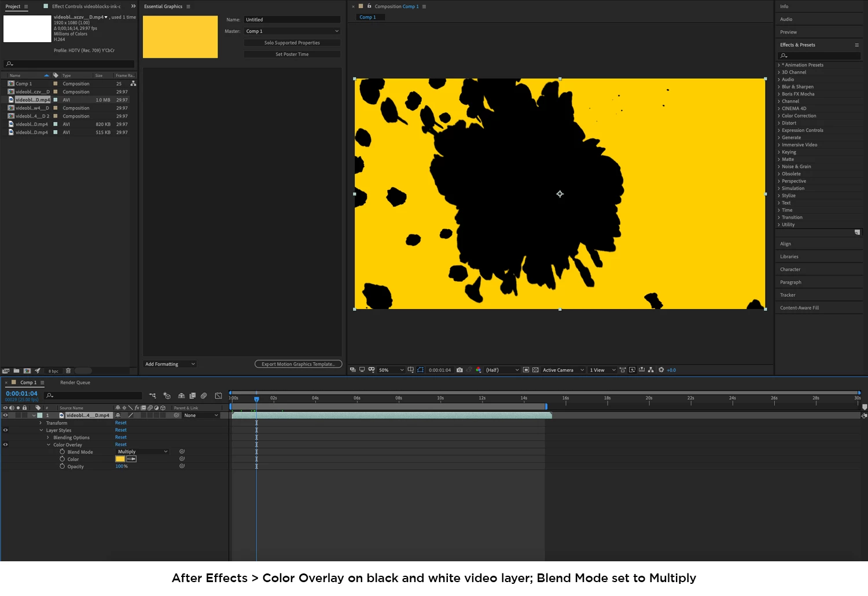Collapse the Layer Styles group
868x596 pixels.
coord(41,430)
